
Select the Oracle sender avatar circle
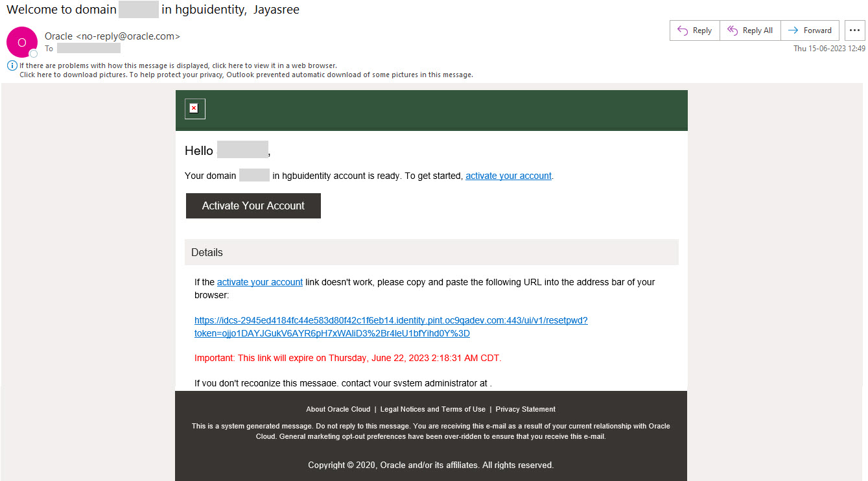(x=21, y=41)
